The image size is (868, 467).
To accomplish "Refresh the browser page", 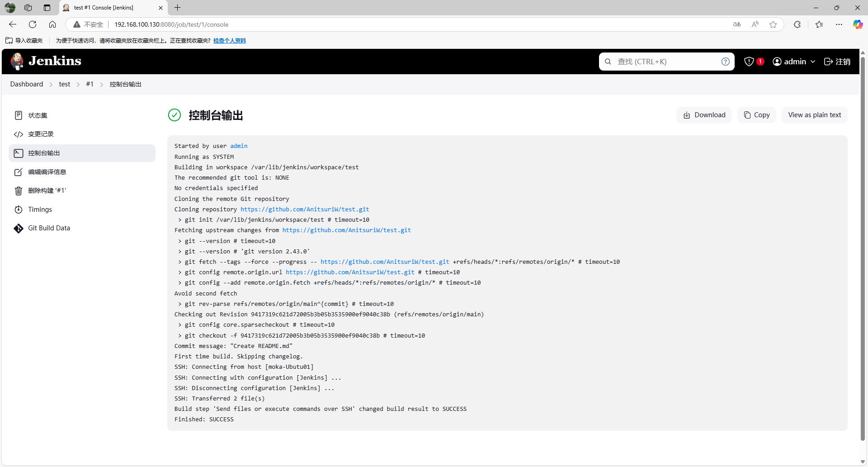I will pyautogui.click(x=33, y=24).
